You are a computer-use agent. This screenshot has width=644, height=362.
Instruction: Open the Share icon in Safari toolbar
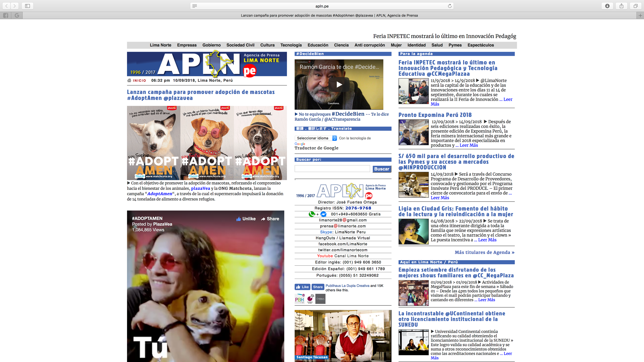point(622,6)
